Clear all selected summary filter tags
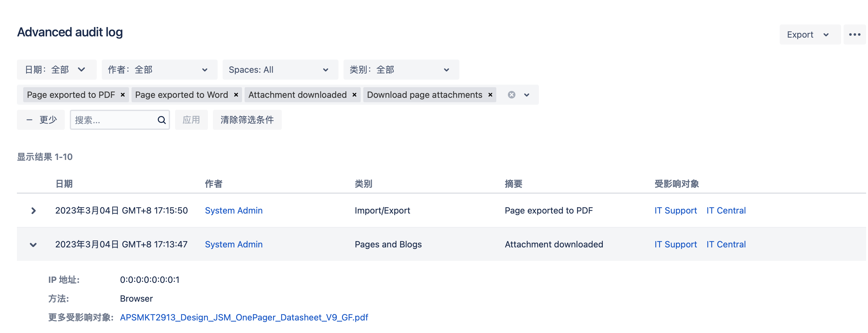868x333 pixels. coord(511,95)
